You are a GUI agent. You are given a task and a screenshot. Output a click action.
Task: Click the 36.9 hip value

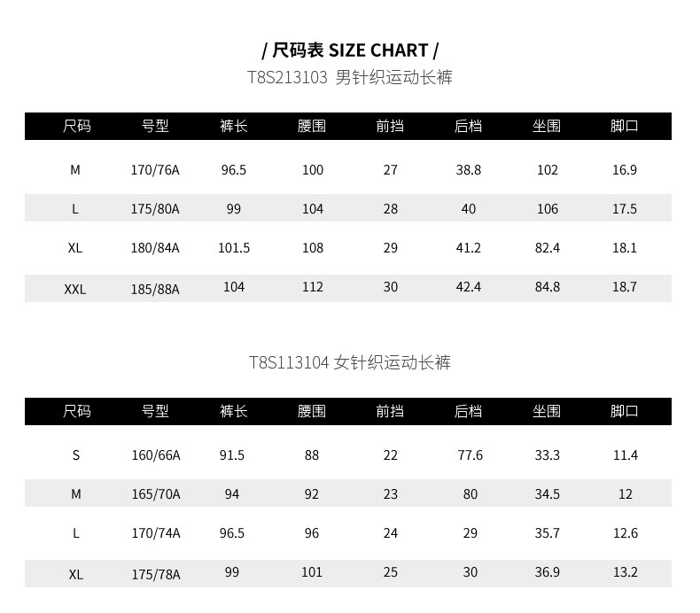click(548, 572)
